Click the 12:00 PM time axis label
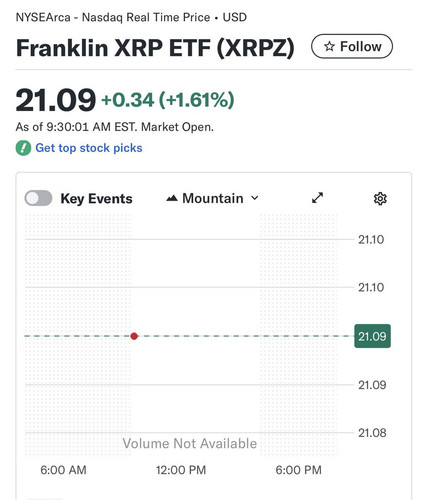Screen dimensions: 428x500 [181, 470]
